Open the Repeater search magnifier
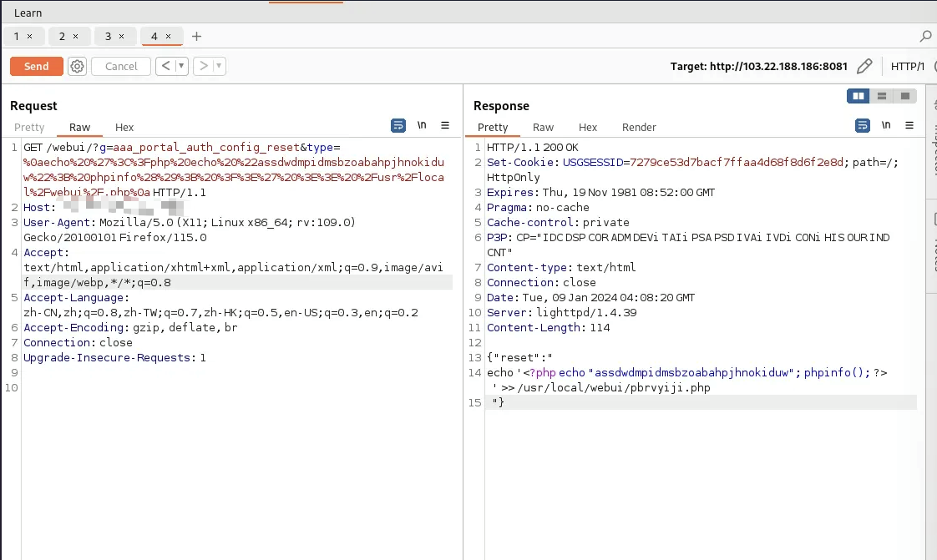The height and width of the screenshot is (560, 937). (925, 37)
